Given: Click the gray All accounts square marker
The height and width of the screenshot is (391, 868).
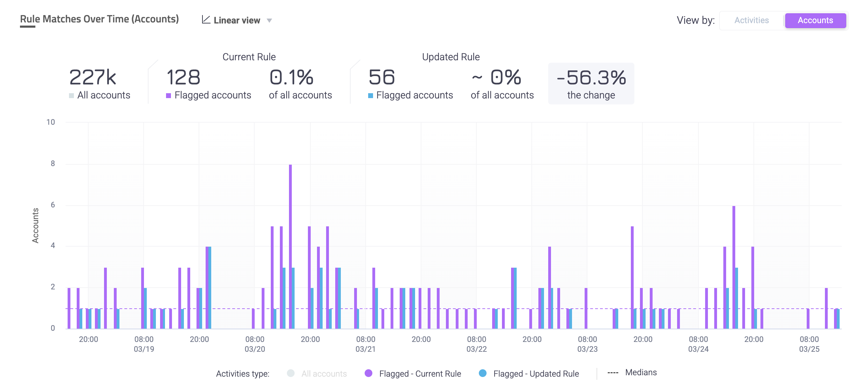Looking at the screenshot, I should (x=71, y=96).
